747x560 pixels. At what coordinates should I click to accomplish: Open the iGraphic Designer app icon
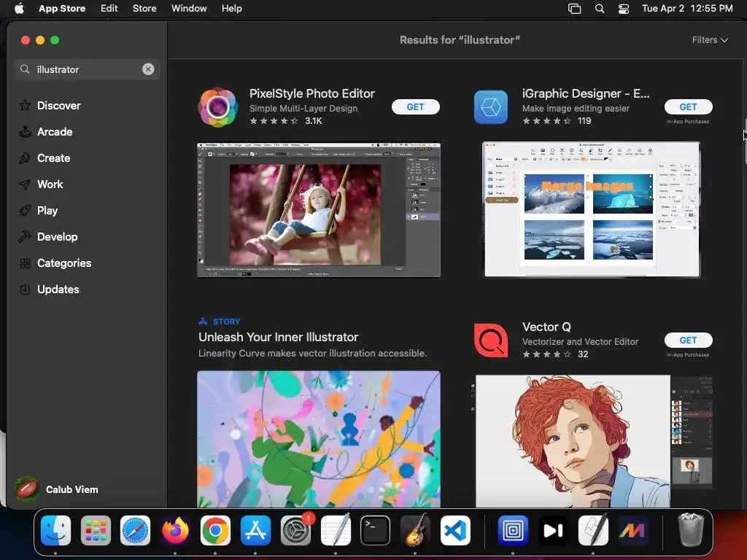pos(491,107)
